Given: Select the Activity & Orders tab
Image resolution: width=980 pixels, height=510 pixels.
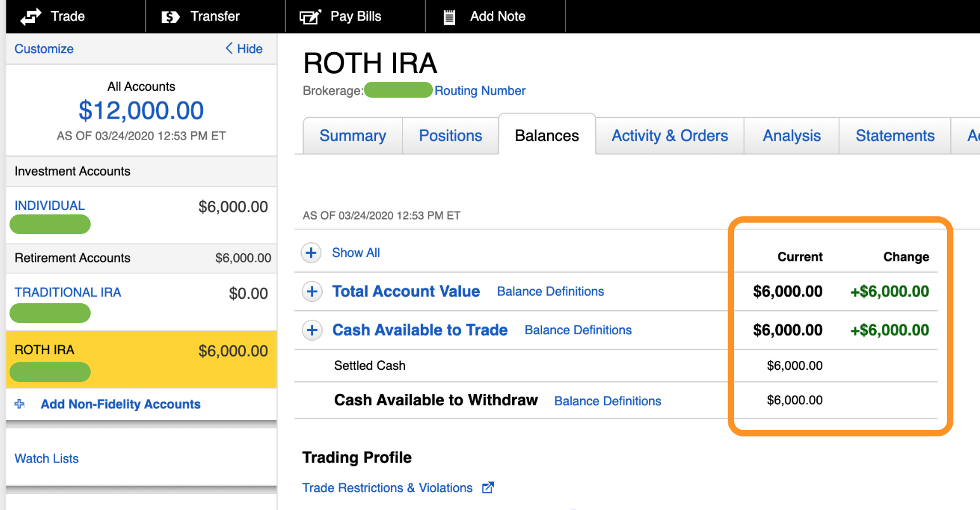Looking at the screenshot, I should pyautogui.click(x=669, y=135).
